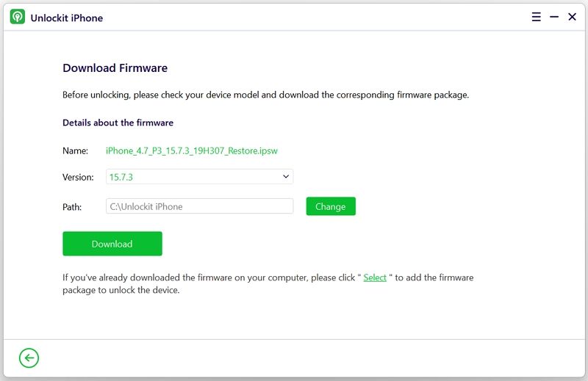Screen dimensions: 588x381
Task: Click the 'Before unlocking, please check' instruction text
Action: coord(265,95)
